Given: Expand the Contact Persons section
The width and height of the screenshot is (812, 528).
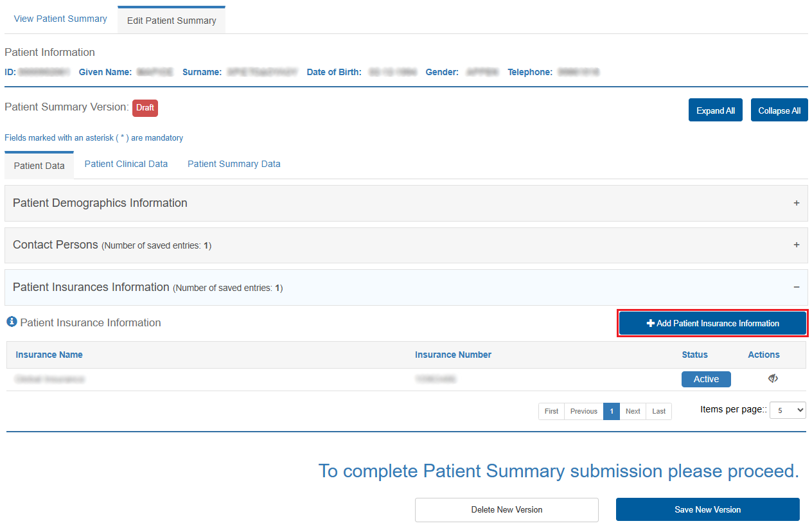Looking at the screenshot, I should tap(796, 245).
